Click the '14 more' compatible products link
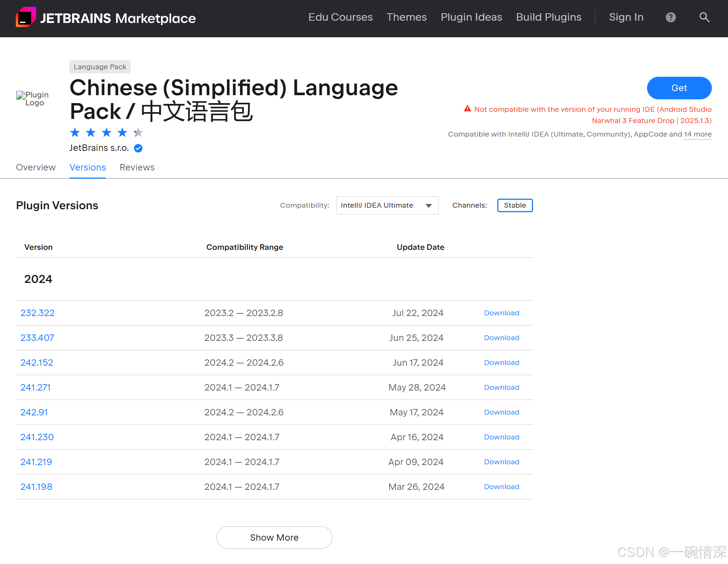The height and width of the screenshot is (564, 728). [698, 134]
